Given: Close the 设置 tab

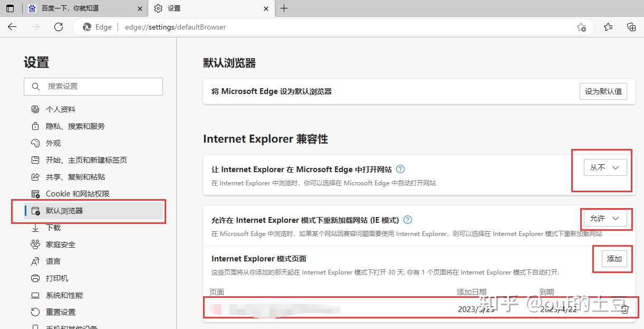Looking at the screenshot, I should click(265, 8).
